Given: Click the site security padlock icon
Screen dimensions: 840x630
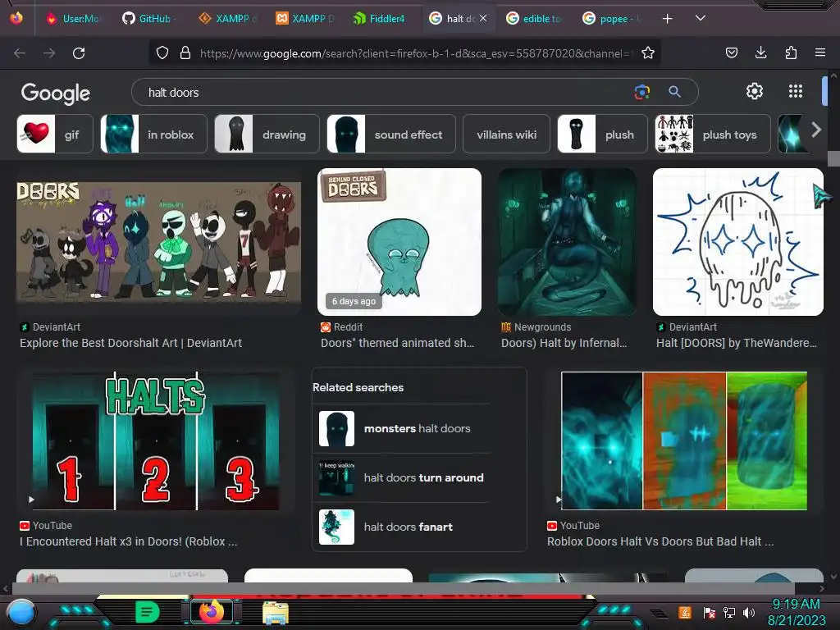Looking at the screenshot, I should [x=185, y=53].
